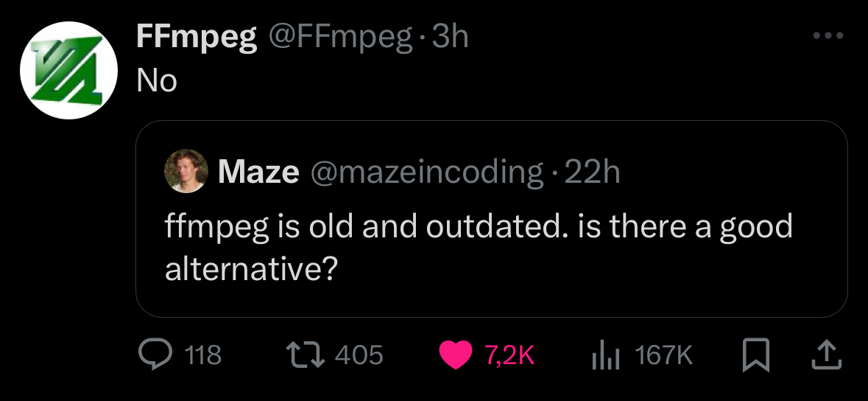The height and width of the screenshot is (401, 868).
Task: Click the @mazeincoding handle
Action: click(x=426, y=172)
